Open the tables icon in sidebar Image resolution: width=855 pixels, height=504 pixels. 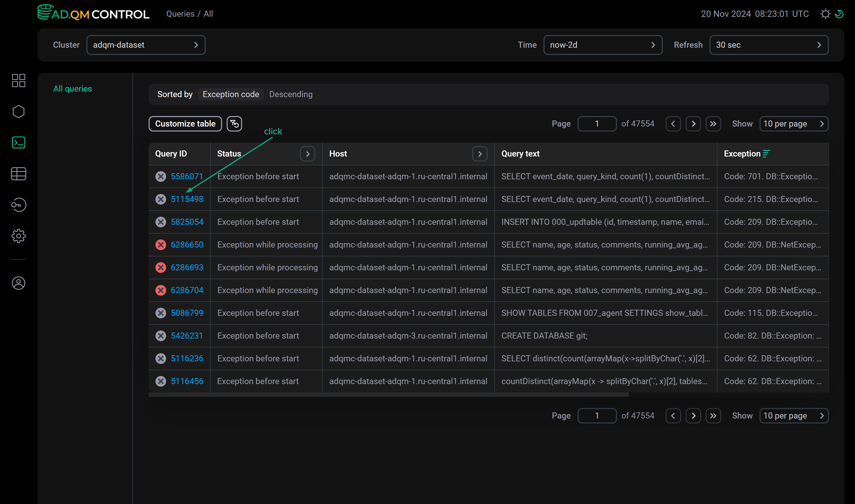click(18, 173)
